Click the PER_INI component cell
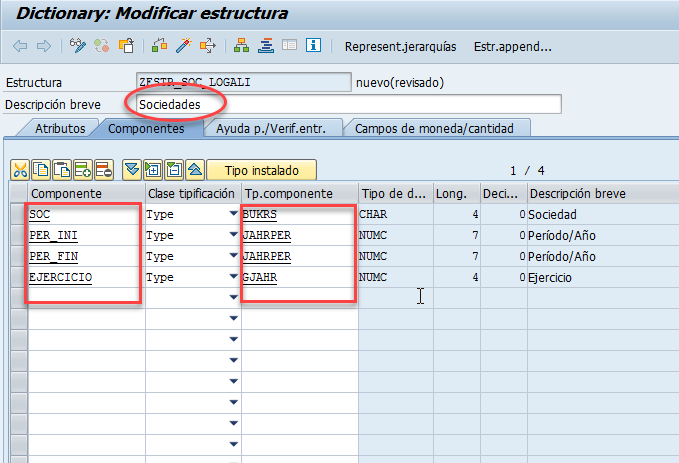The width and height of the screenshot is (679, 463). point(86,235)
